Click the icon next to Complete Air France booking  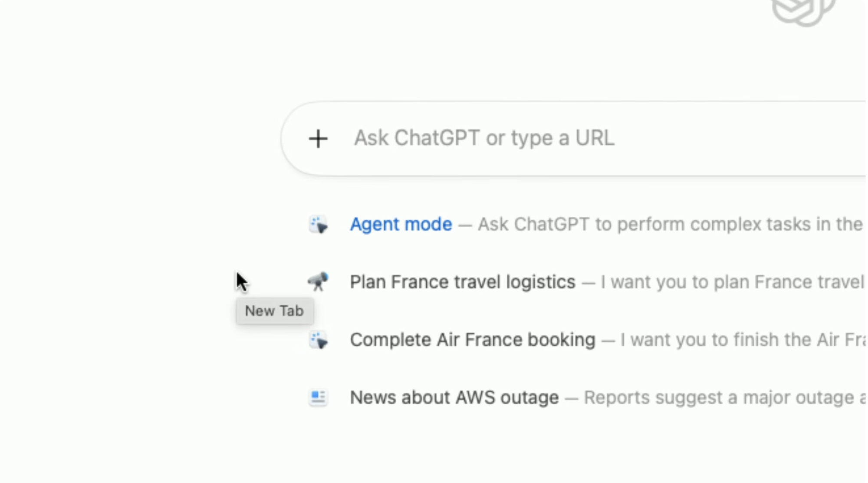[318, 340]
